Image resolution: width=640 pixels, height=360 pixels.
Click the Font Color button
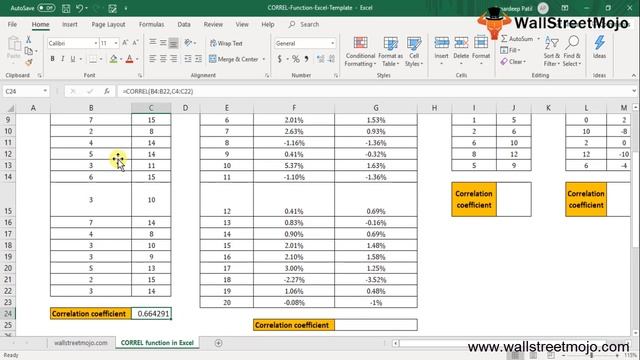[129, 59]
